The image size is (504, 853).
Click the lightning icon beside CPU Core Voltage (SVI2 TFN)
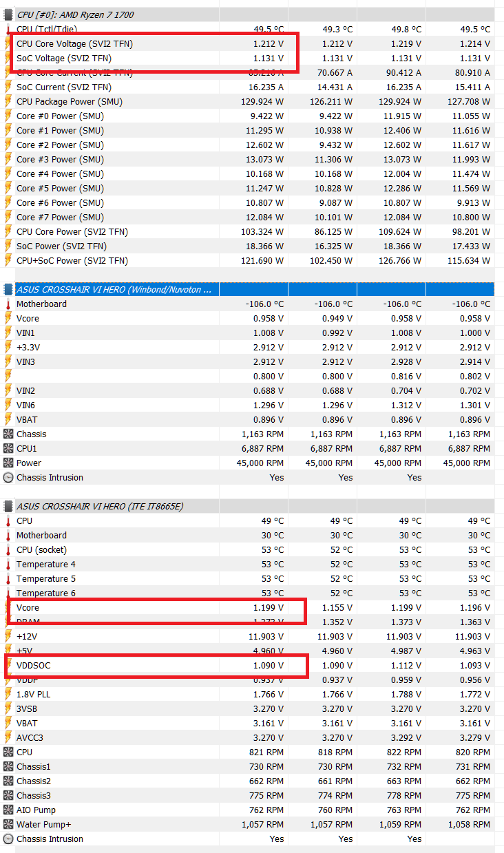(x=8, y=43)
